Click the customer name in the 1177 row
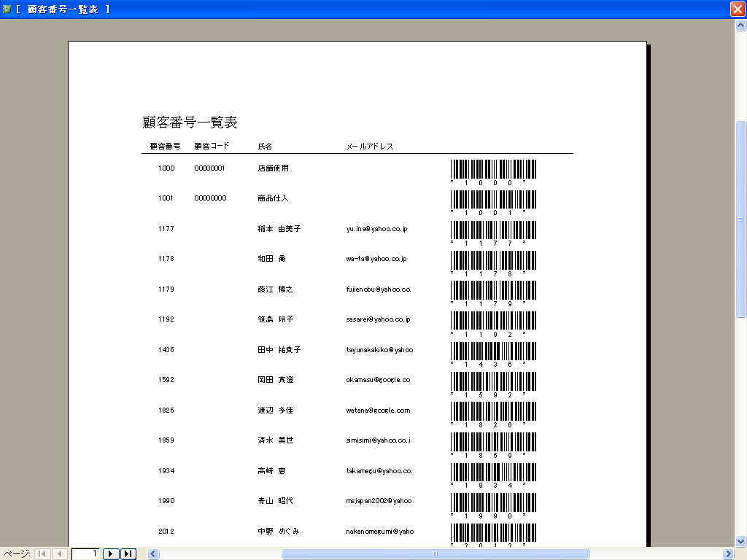 279,228
